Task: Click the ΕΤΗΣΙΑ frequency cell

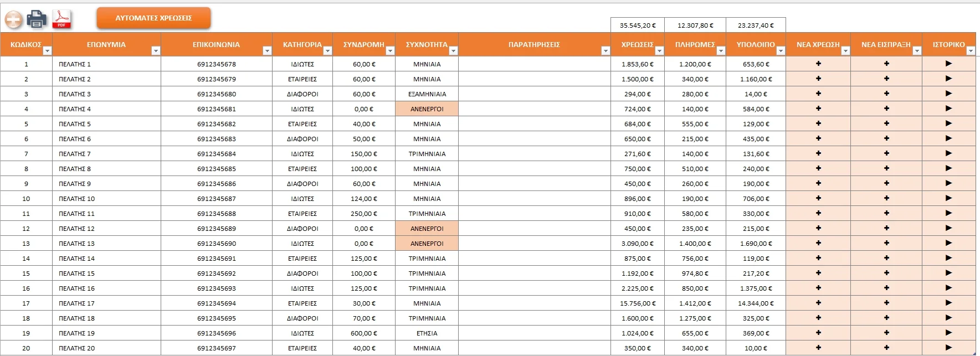Action: 427,333
